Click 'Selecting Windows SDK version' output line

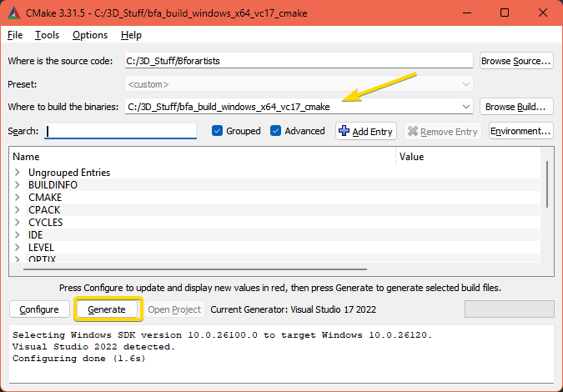coord(222,335)
